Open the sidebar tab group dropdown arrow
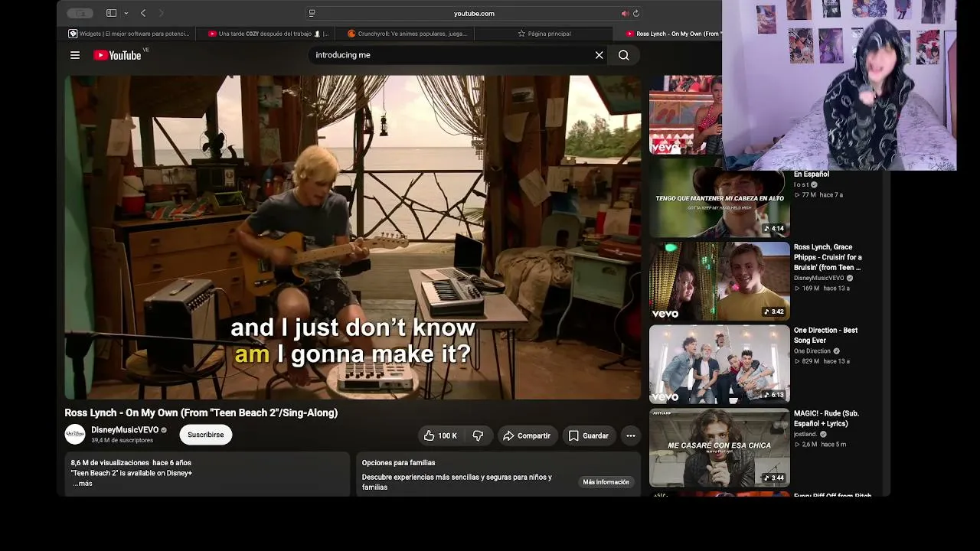This screenshot has height=551, width=980. tap(126, 13)
